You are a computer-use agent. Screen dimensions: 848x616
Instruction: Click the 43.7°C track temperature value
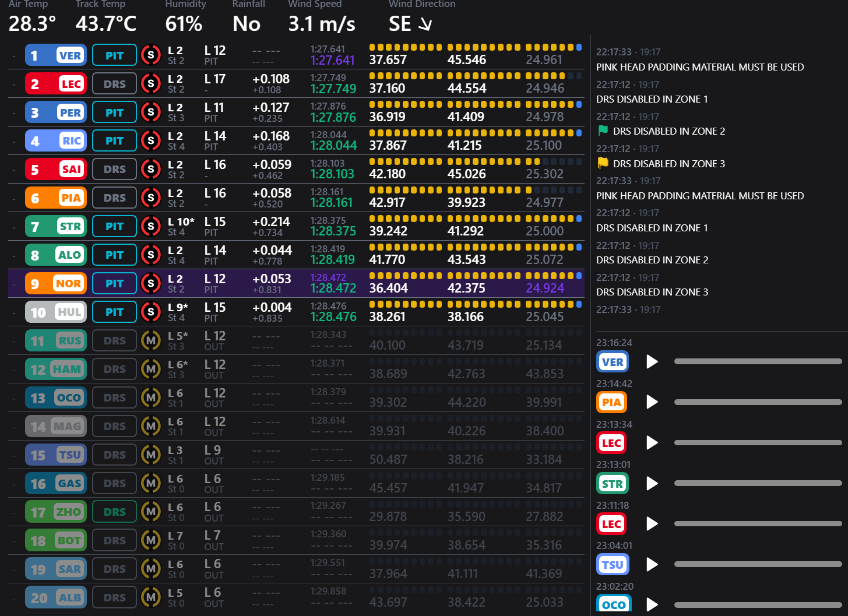106,24
